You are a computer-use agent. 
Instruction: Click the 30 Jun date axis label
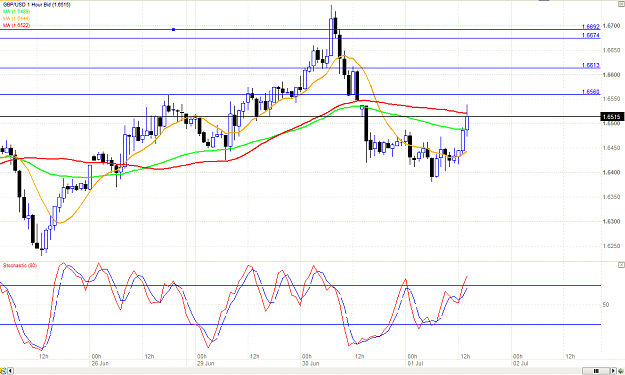(311, 363)
